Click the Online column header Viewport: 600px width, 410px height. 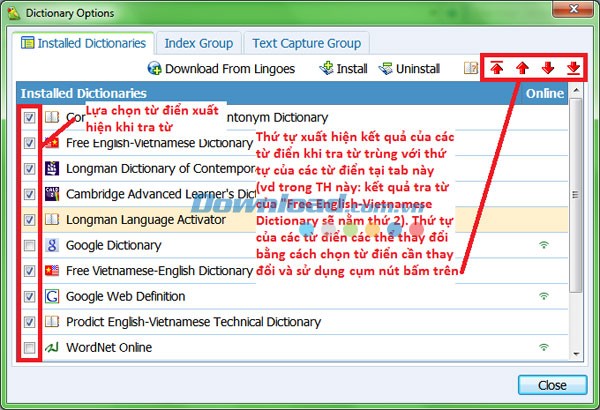[x=545, y=93]
